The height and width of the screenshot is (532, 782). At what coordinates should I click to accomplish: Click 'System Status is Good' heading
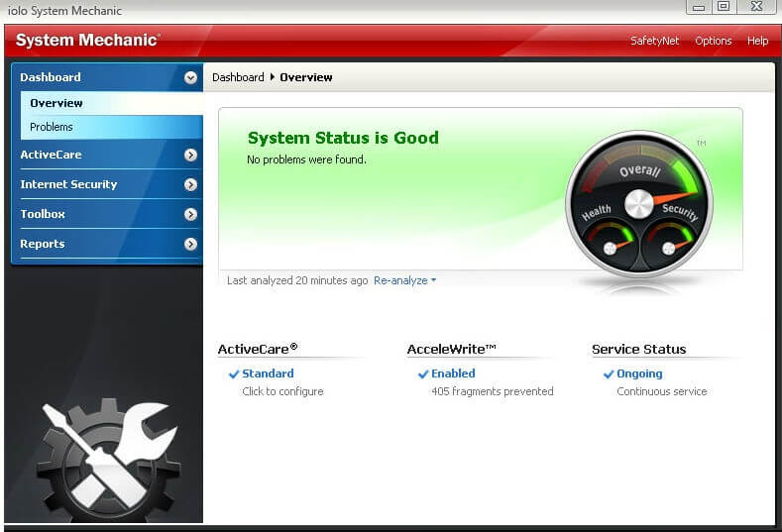tap(343, 138)
